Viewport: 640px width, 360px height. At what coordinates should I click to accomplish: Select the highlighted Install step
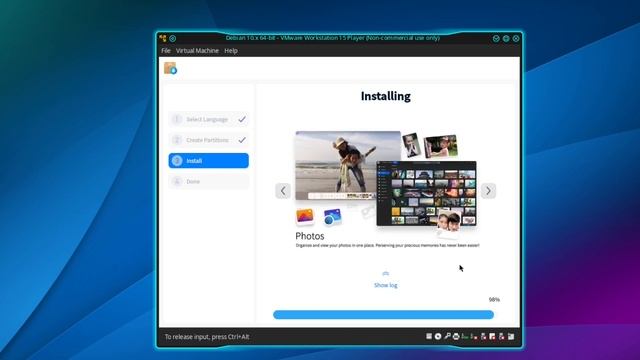click(209, 160)
